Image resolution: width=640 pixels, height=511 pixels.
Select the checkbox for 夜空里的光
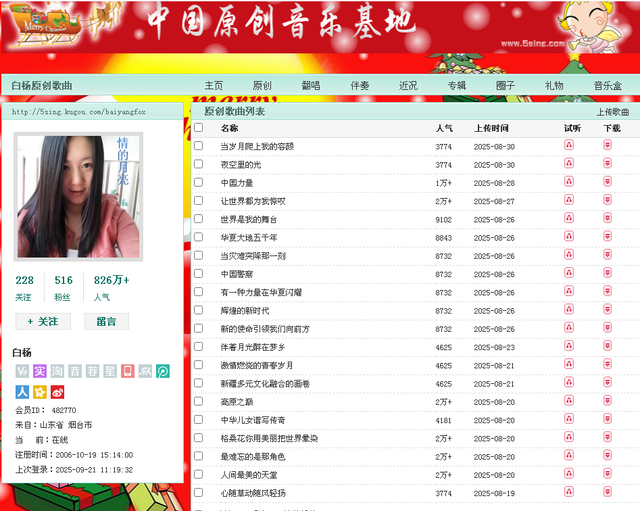(x=199, y=164)
